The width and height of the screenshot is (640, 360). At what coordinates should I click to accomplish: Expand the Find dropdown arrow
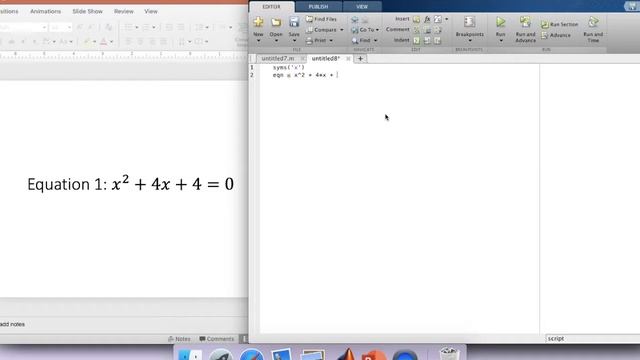(376, 40)
